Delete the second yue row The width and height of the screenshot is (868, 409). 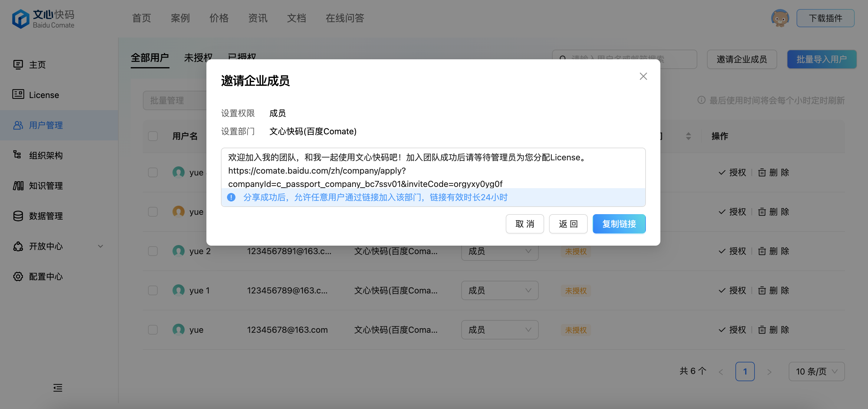(x=773, y=212)
